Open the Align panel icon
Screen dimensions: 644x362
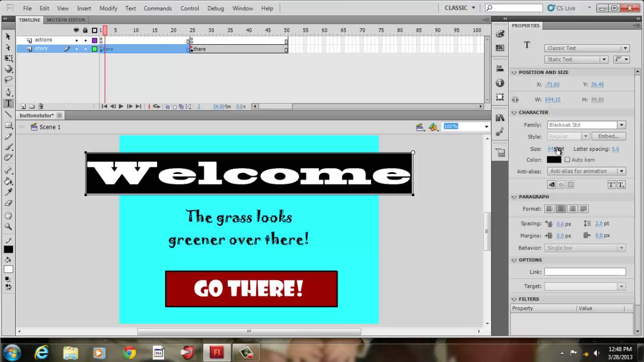pos(500,68)
